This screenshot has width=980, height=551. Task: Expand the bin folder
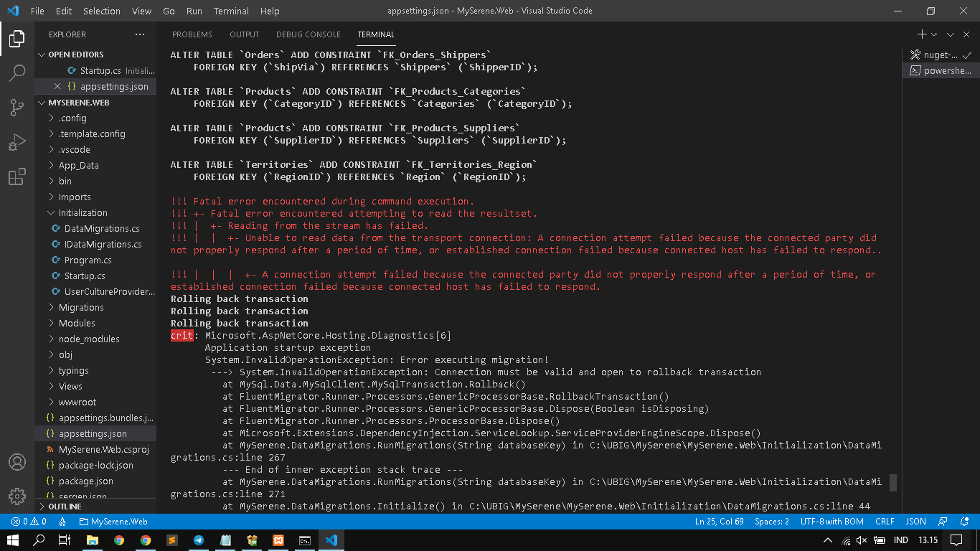point(95,181)
